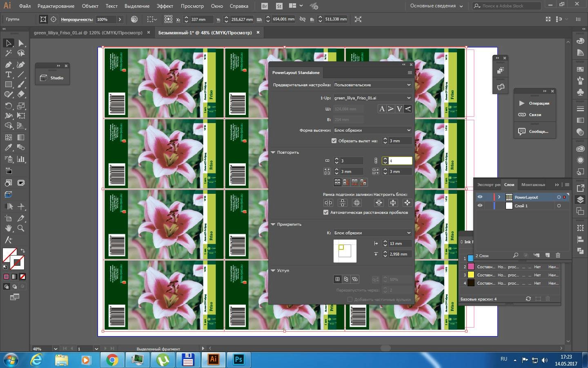
Task: Select the Paintbrush tool
Action: tap(21, 84)
